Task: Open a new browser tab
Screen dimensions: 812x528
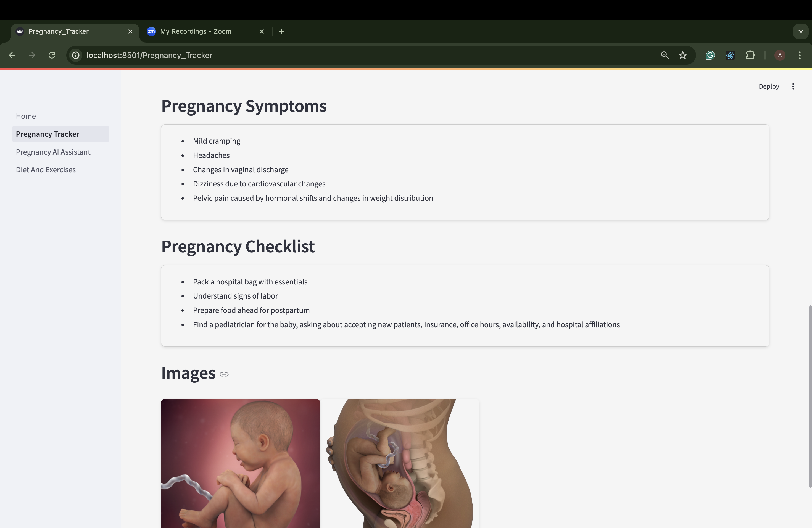Action: tap(281, 31)
